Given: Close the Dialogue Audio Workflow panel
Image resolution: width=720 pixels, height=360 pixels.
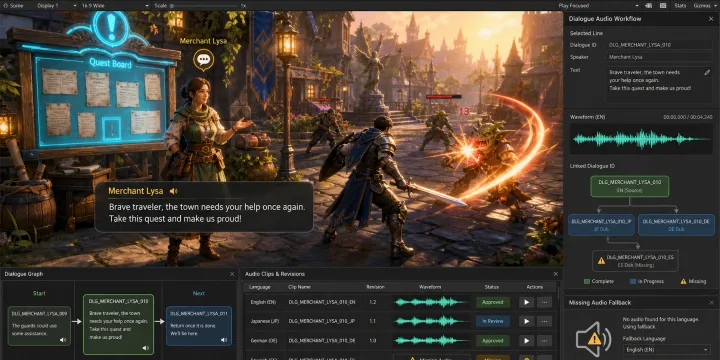Looking at the screenshot, I should [711, 19].
